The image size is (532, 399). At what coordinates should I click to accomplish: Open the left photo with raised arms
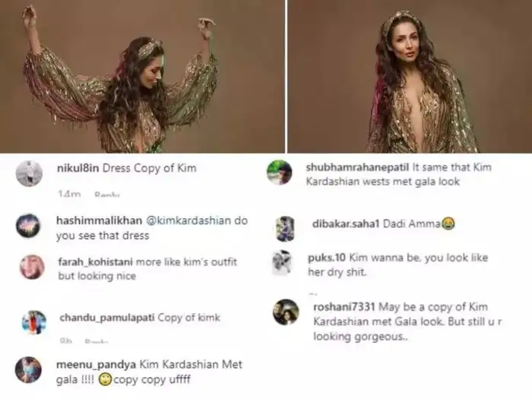(x=142, y=76)
